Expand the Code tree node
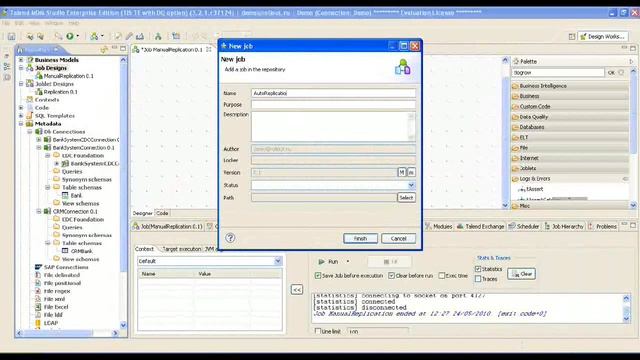Screen dimensions: 640x360 21,108
